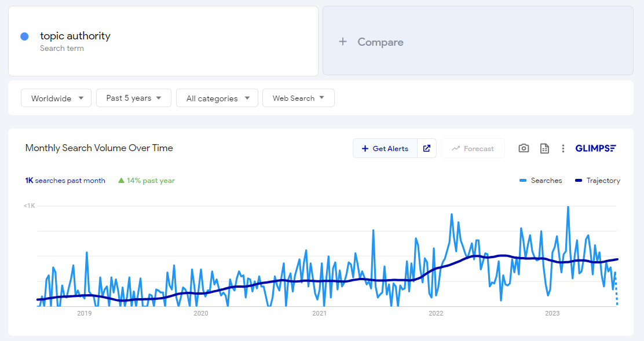Open the All categories dropdown
The width and height of the screenshot is (644, 341).
point(217,98)
